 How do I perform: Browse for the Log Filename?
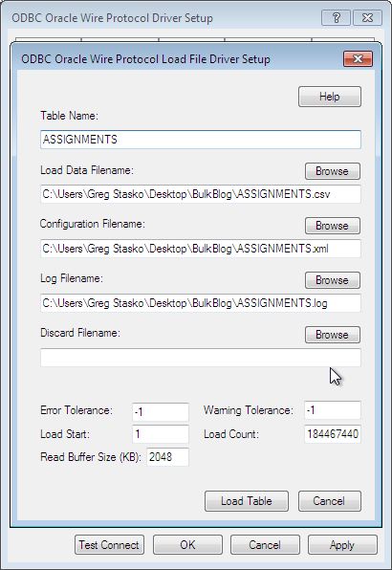333,280
